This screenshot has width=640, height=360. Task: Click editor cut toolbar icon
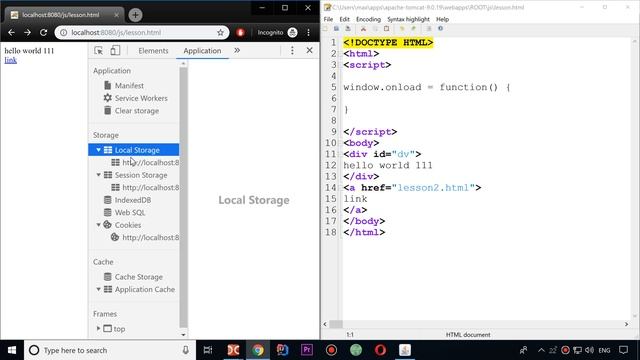363,29
